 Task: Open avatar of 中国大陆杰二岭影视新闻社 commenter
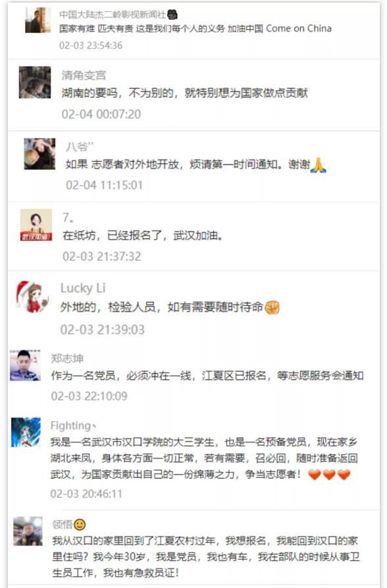[x=38, y=20]
